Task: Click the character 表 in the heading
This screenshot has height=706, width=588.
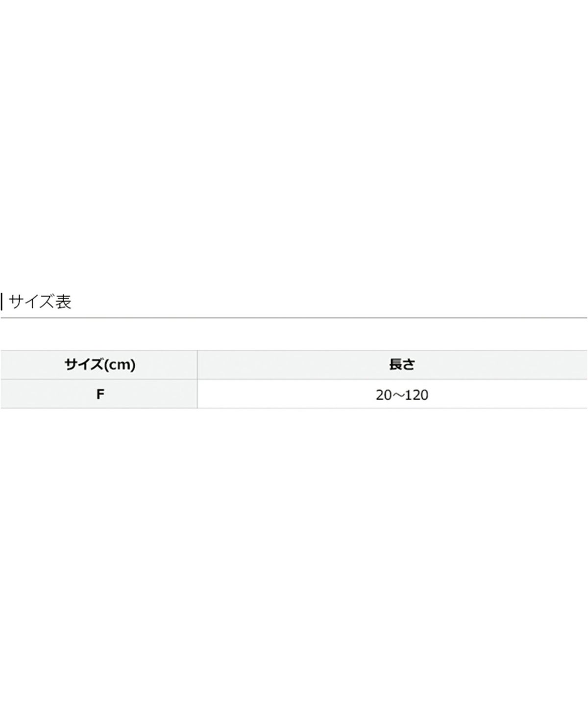Action: 63,302
